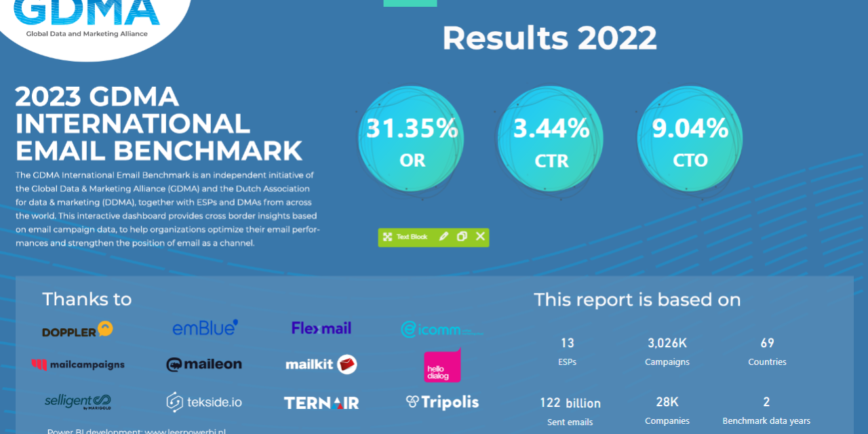The width and height of the screenshot is (868, 434).
Task: Click the Text Block move handle icon
Action: 387,237
